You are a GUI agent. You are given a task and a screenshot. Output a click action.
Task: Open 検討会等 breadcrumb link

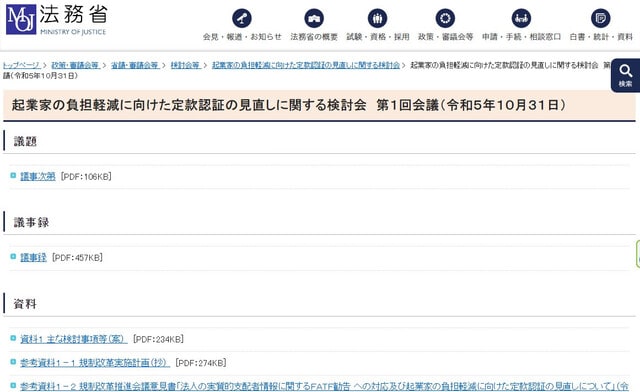tap(185, 65)
